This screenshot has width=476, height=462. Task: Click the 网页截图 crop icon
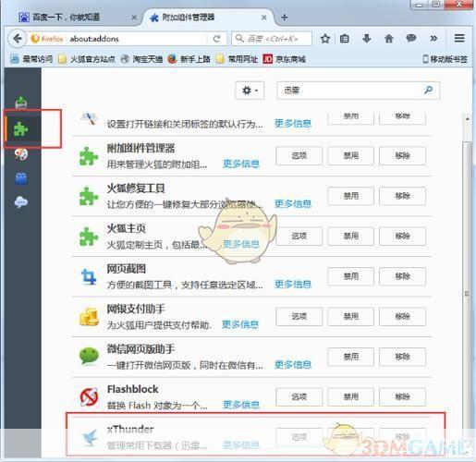coord(89,276)
